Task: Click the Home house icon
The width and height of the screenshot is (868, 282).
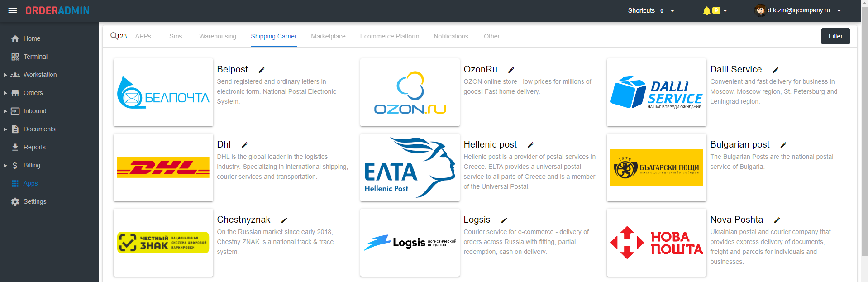Action: (15, 38)
